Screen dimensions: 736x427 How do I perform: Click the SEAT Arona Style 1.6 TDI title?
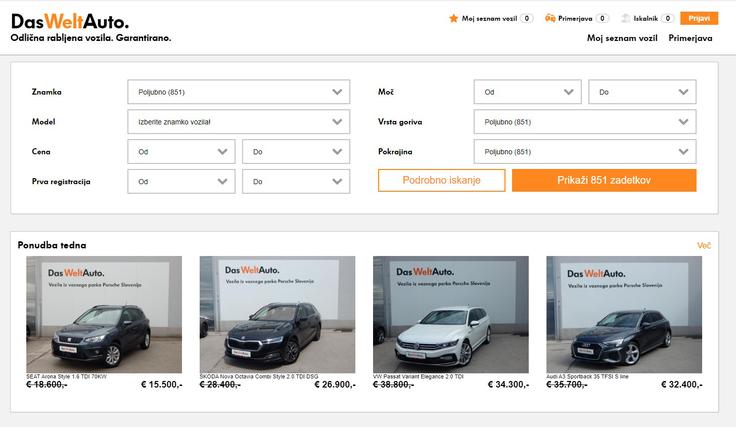pos(66,377)
